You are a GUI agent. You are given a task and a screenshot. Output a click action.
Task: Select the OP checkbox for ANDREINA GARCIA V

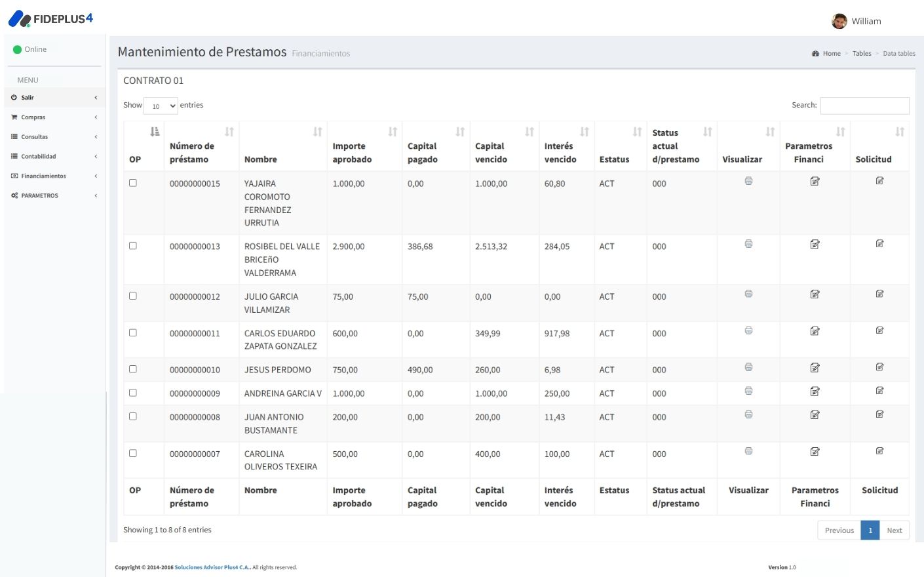(x=134, y=392)
